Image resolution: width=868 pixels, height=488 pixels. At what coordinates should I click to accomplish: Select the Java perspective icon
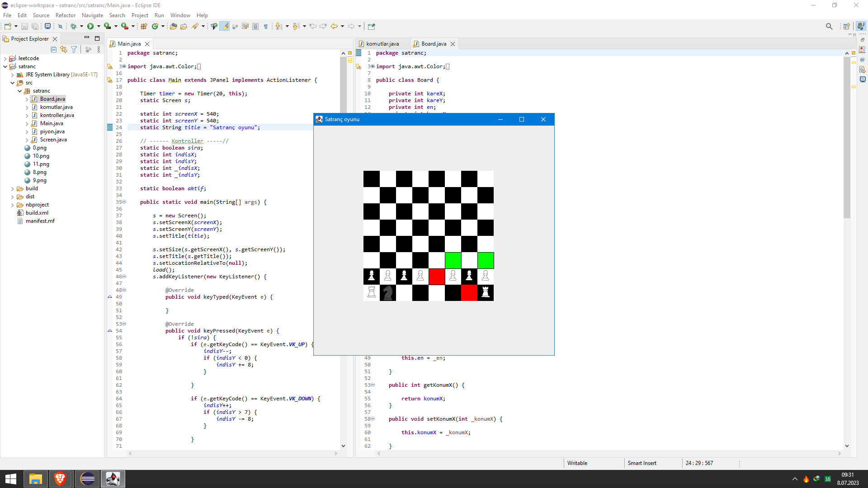(861, 26)
